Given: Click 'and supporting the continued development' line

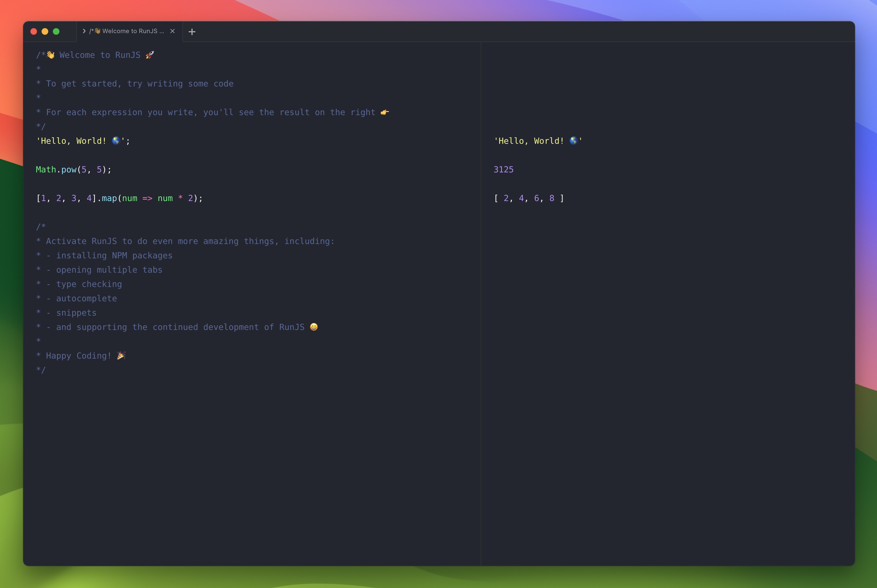Looking at the screenshot, I should [x=177, y=327].
